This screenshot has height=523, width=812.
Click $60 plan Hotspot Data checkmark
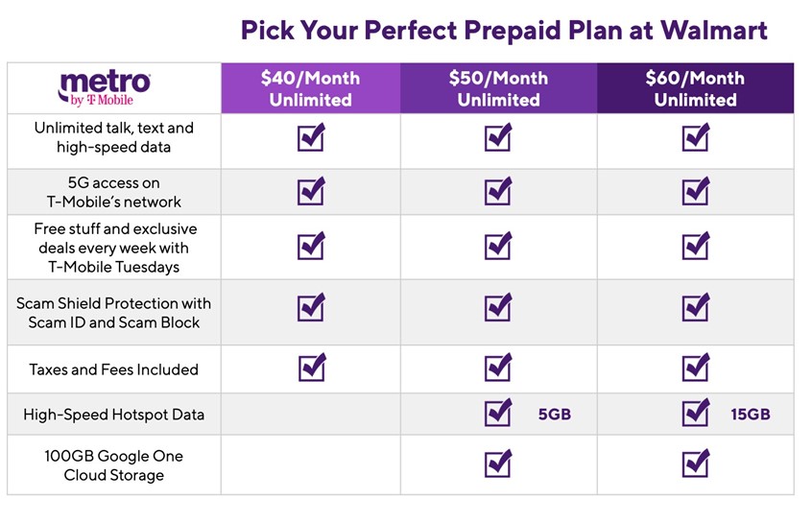click(696, 414)
